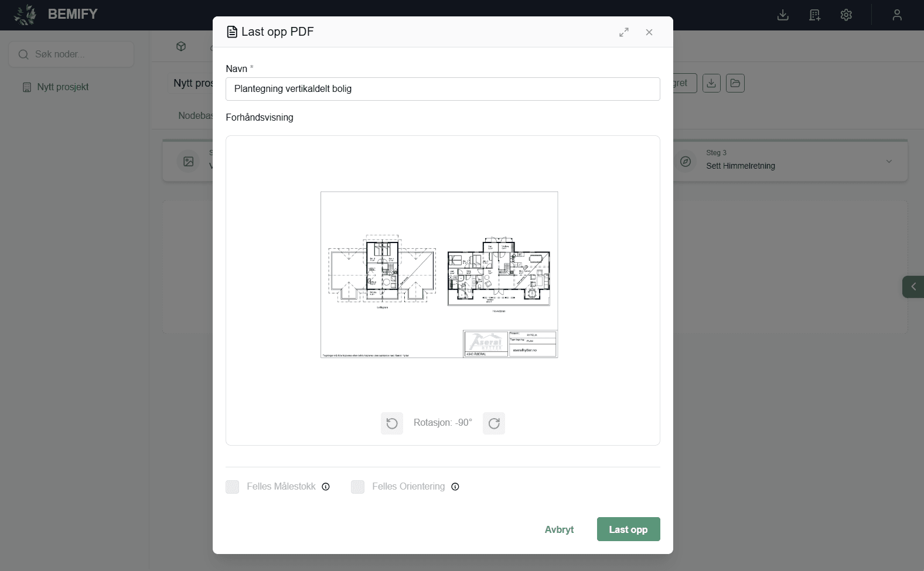
Task: Click the download icon in top bar
Action: (x=783, y=15)
